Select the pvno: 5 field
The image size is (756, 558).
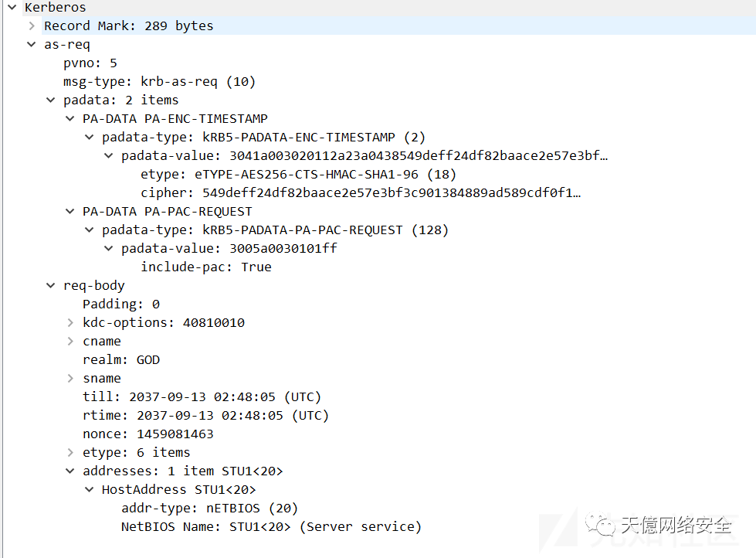coord(90,63)
